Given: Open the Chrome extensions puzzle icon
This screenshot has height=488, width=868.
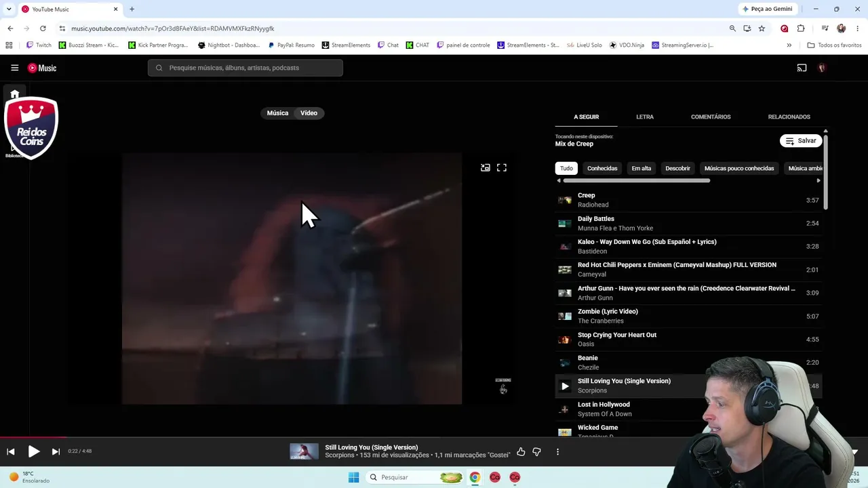Looking at the screenshot, I should click(801, 28).
